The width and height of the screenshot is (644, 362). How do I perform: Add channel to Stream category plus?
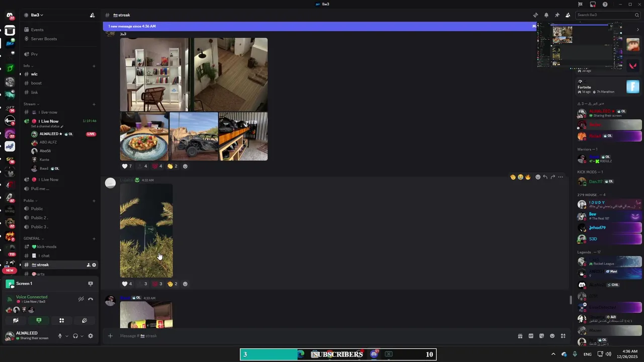(x=94, y=104)
